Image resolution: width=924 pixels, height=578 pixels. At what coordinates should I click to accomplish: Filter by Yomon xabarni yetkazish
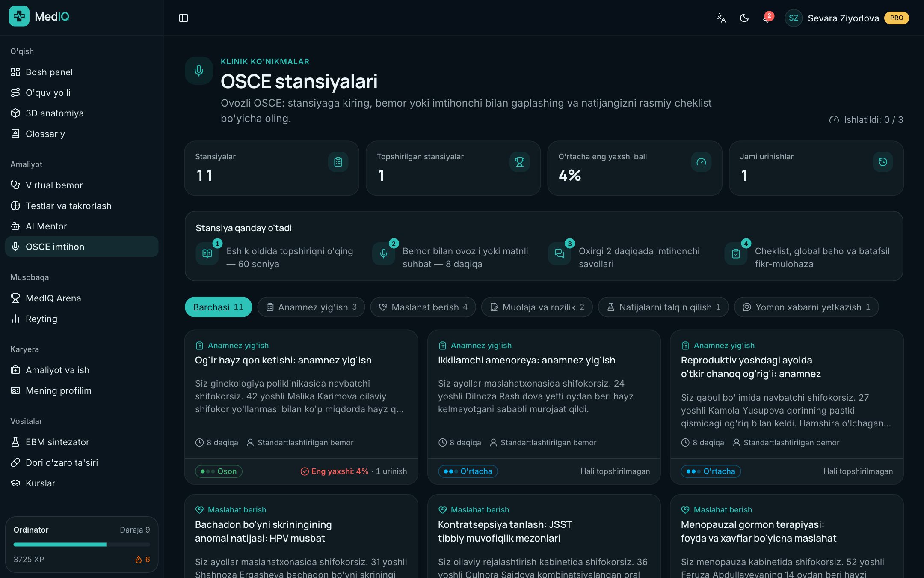tap(806, 307)
